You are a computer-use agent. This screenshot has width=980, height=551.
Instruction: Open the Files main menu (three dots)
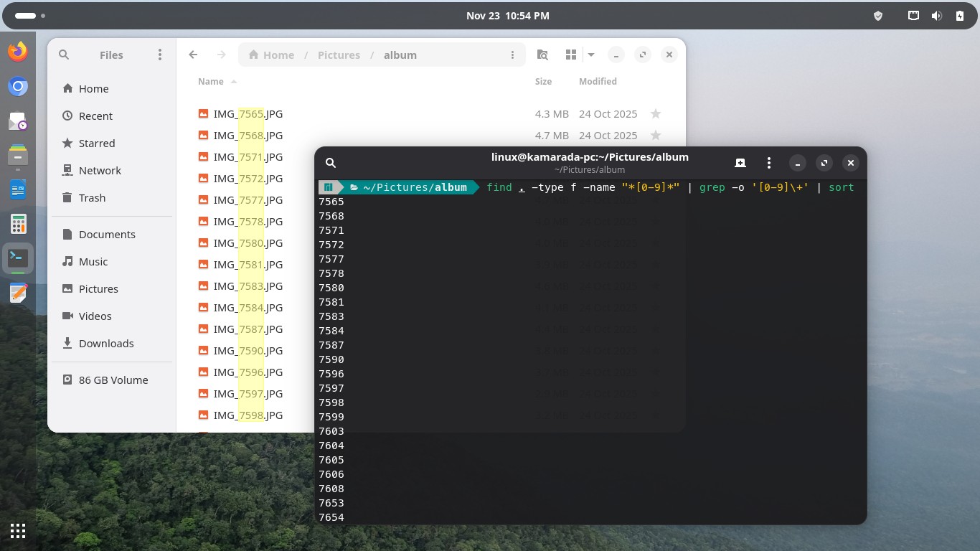[160, 55]
